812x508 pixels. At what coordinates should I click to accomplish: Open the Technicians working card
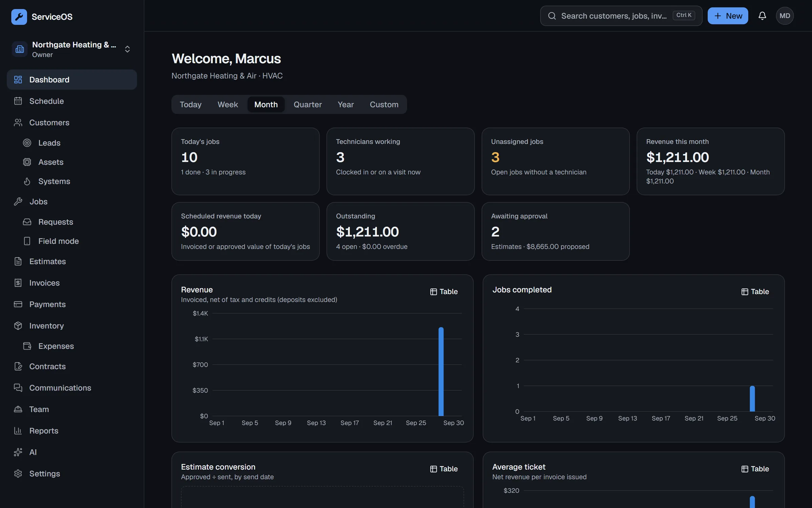(400, 161)
